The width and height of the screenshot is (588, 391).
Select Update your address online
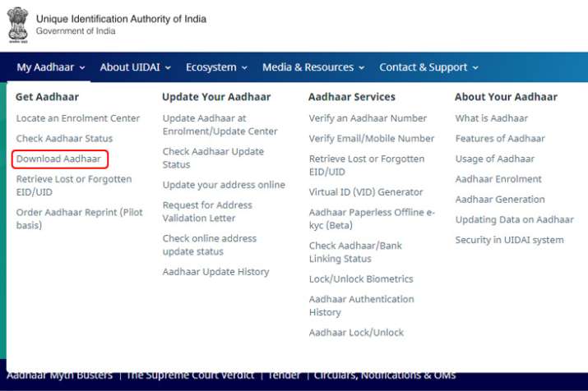coord(224,185)
